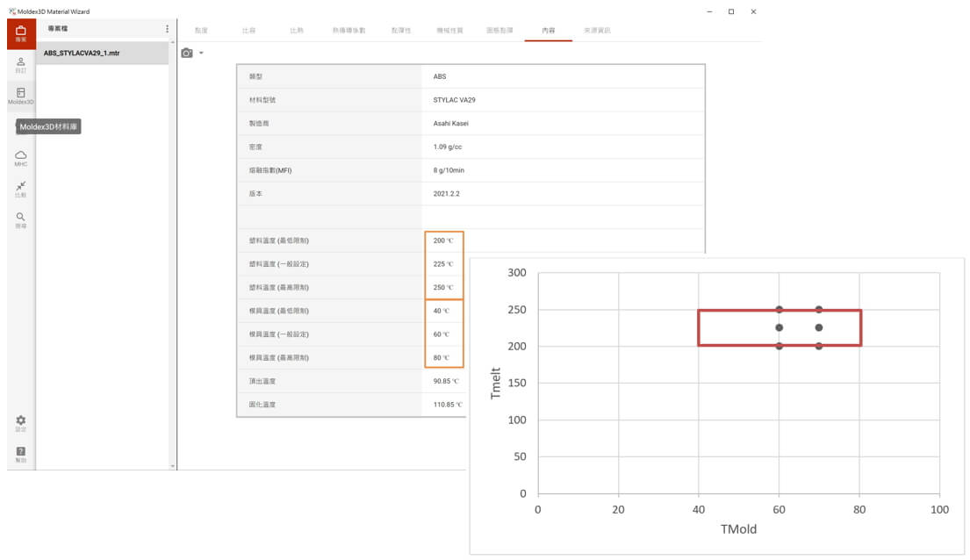Open the 來源資訊 tab

click(x=597, y=31)
